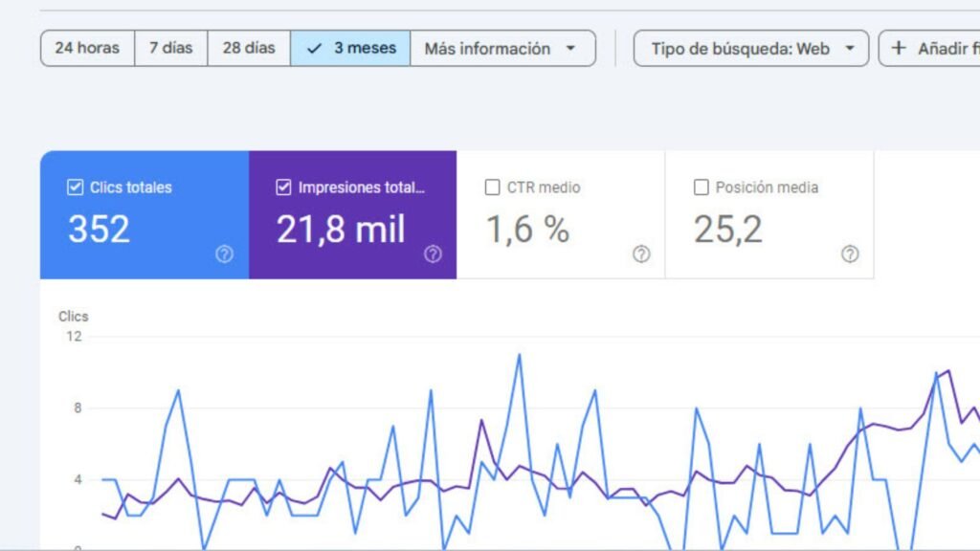The height and width of the screenshot is (551, 980).
Task: Open help for Impresiones totales metric
Action: [x=432, y=254]
